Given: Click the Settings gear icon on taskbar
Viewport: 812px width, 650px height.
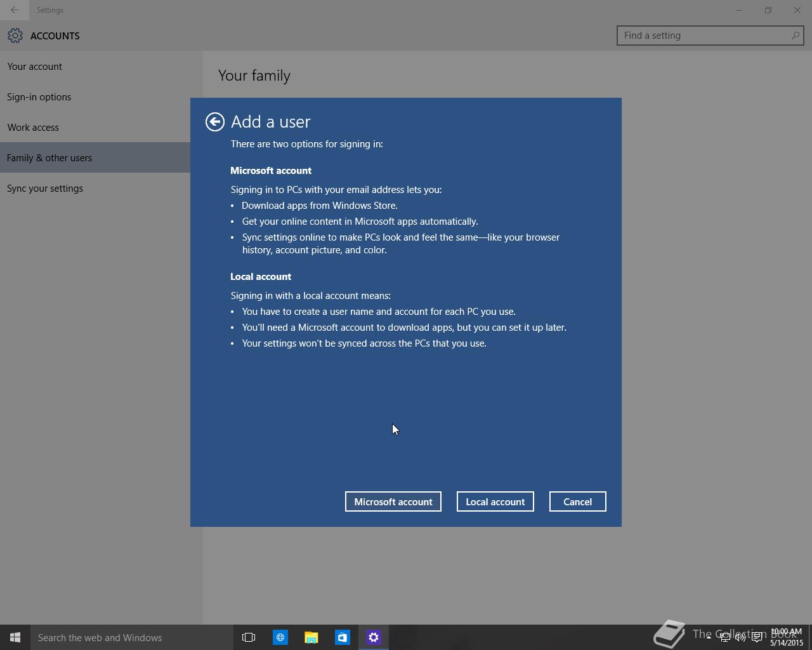Looking at the screenshot, I should tap(374, 637).
